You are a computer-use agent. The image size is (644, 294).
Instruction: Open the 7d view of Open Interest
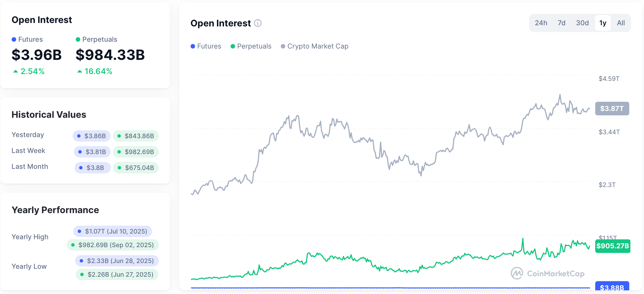[561, 23]
